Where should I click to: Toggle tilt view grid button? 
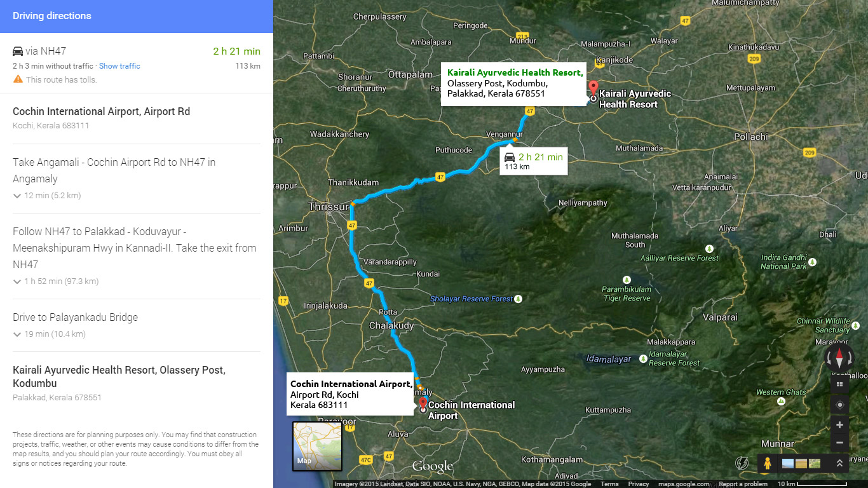tap(839, 384)
